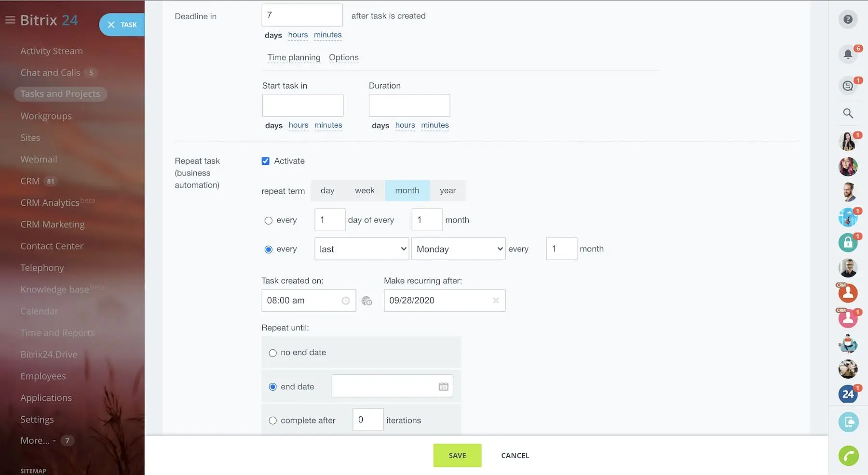Switch repeat term to week
The height and width of the screenshot is (475, 868).
[365, 191]
